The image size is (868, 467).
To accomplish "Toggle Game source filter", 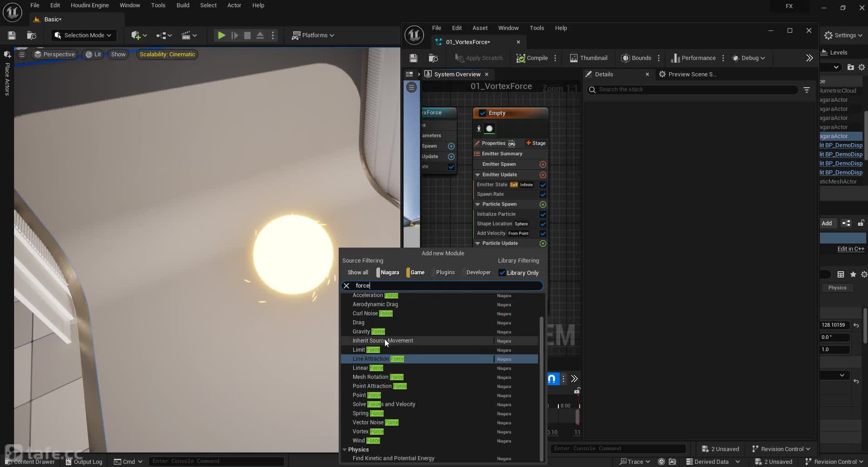I will 416,273.
